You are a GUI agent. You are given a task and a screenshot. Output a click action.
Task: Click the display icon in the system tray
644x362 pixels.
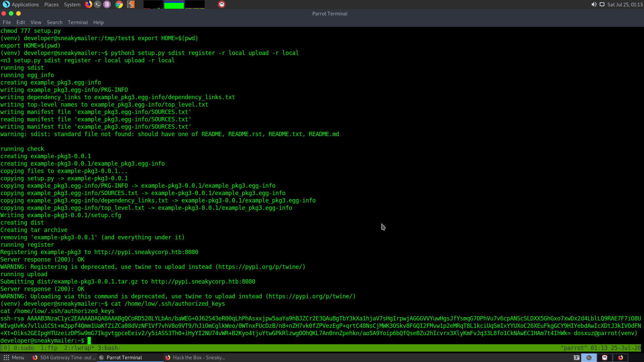click(602, 4)
